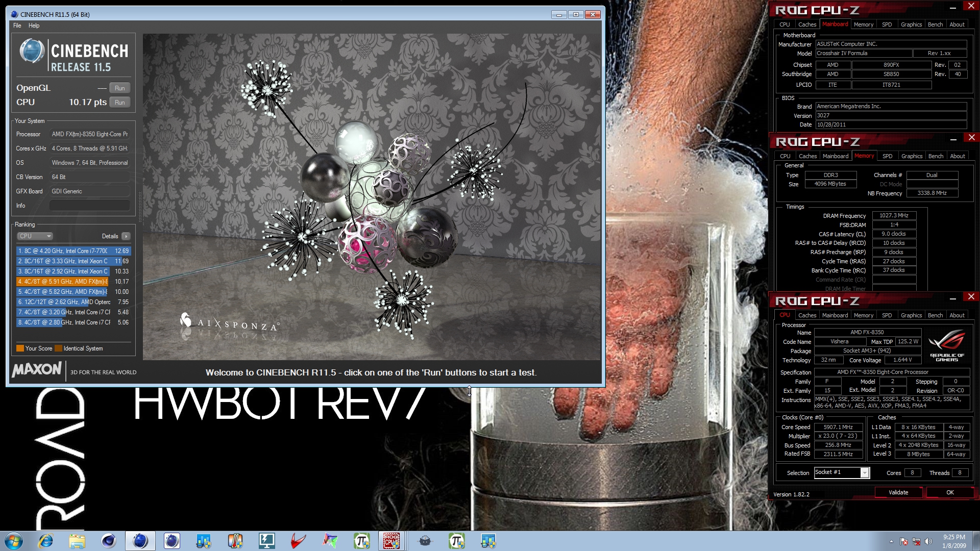The height and width of the screenshot is (551, 980).
Task: Open the File menu in Cinebench
Action: coord(17,26)
